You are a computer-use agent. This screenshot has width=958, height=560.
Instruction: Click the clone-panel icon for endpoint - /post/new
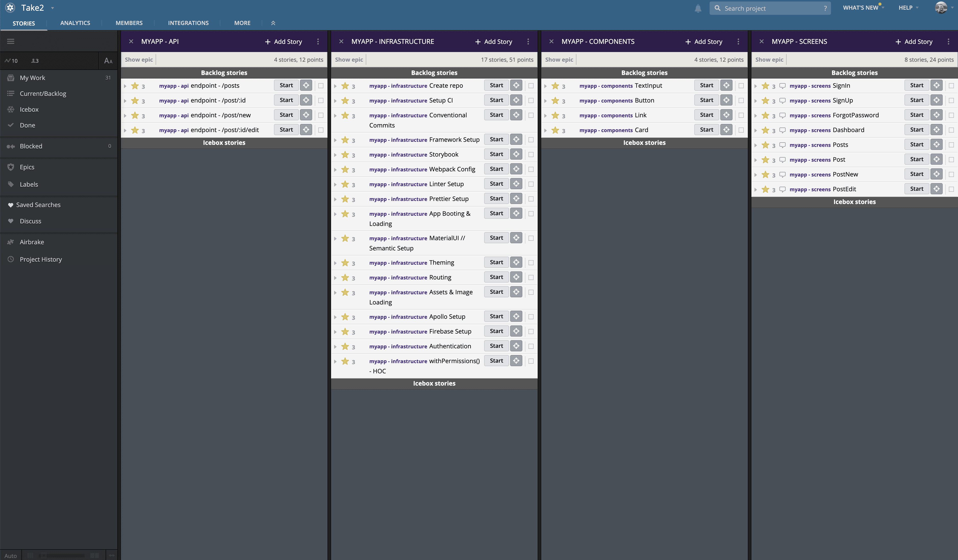click(306, 115)
